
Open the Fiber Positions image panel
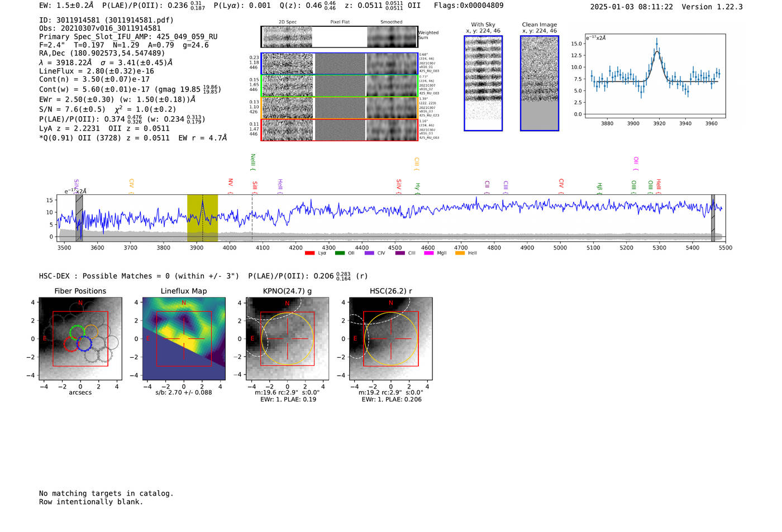tap(80, 339)
